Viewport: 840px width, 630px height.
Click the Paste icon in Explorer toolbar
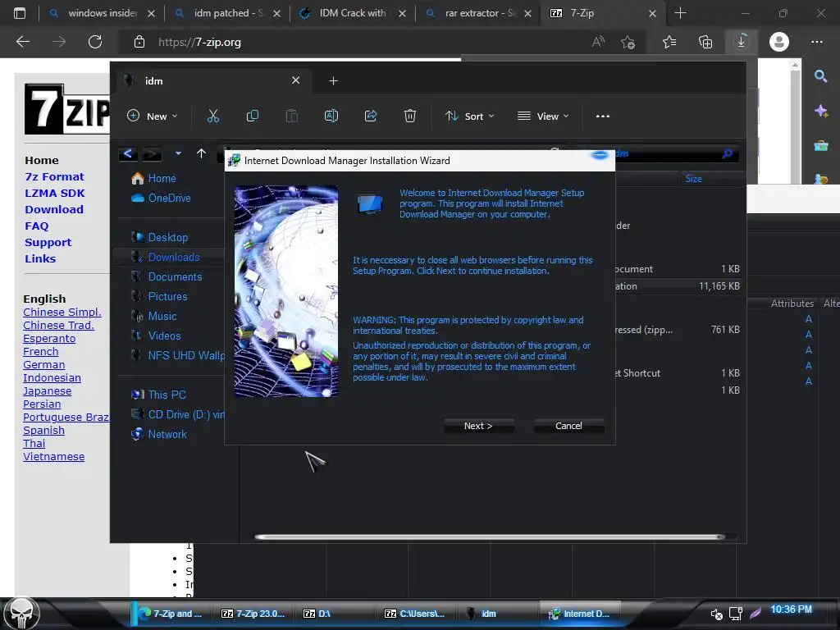point(291,116)
